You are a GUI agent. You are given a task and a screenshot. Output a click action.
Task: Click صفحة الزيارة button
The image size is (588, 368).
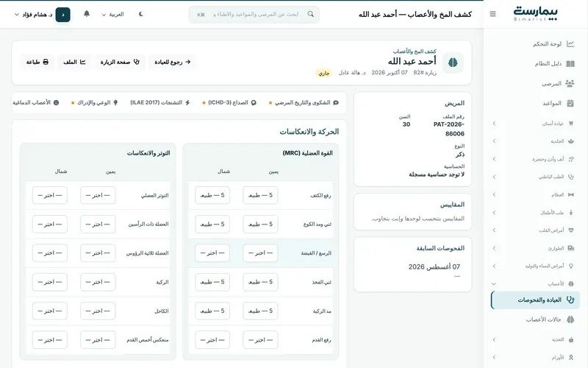tap(120, 62)
